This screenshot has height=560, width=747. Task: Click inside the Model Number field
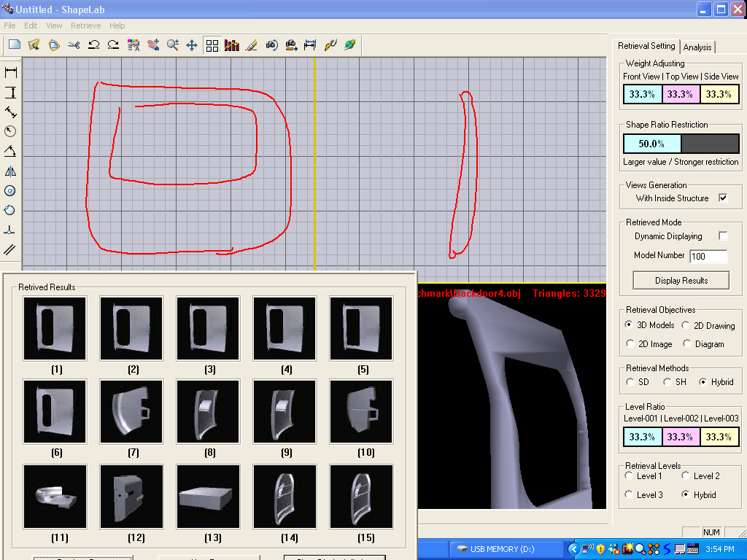click(x=708, y=256)
